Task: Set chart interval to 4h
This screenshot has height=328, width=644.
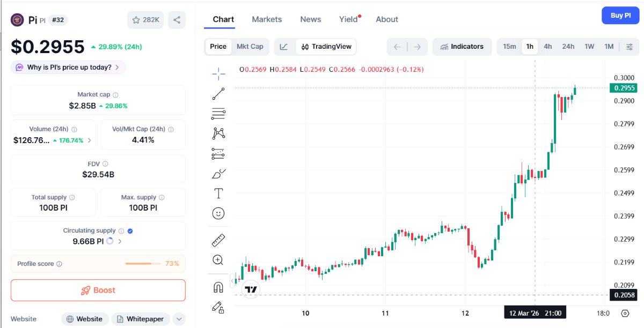Action: coord(548,47)
